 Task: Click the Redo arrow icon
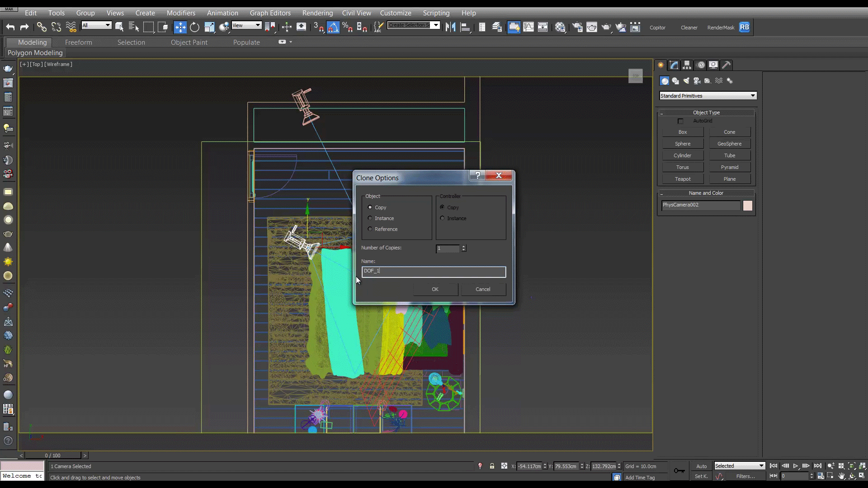[24, 27]
